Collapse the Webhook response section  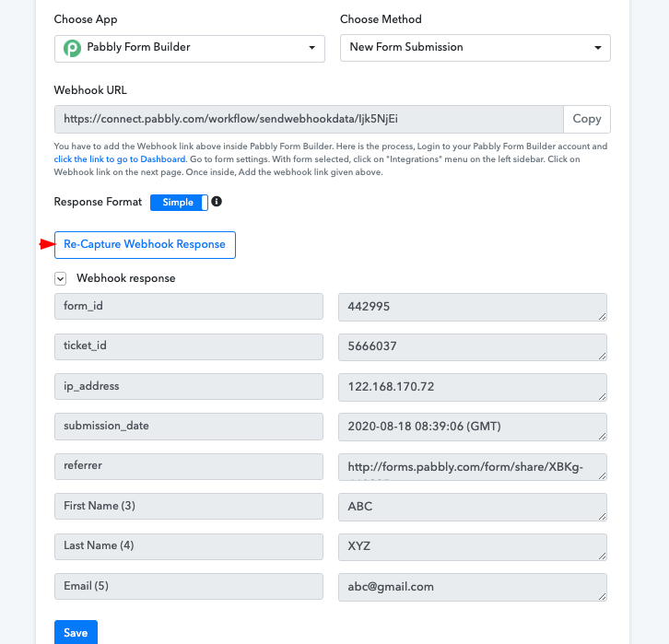click(60, 279)
